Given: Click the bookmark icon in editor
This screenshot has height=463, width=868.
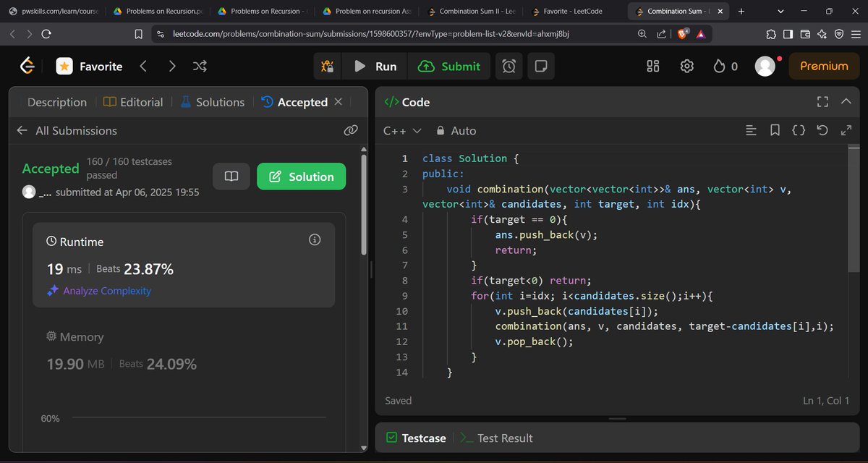Looking at the screenshot, I should click(x=775, y=131).
